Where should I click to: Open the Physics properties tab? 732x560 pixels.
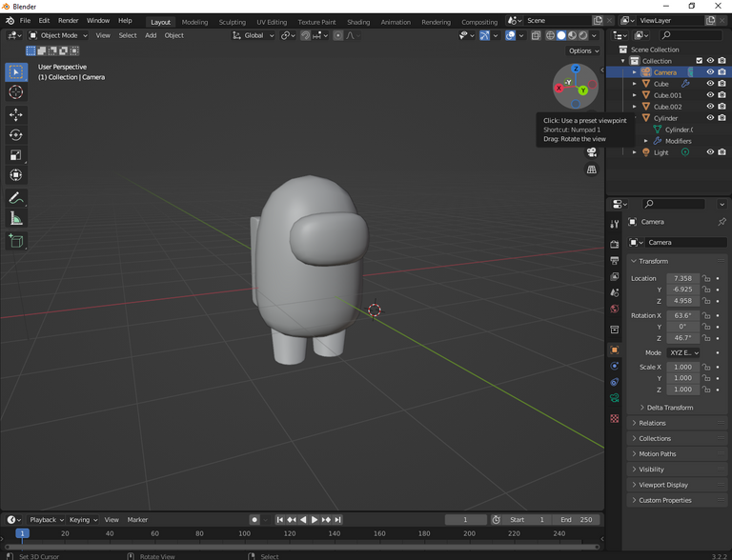pos(615,366)
